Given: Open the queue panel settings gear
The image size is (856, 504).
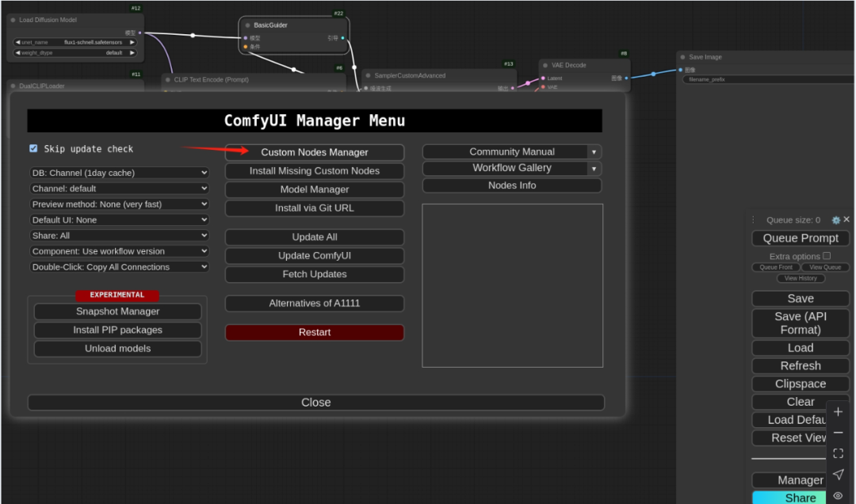Looking at the screenshot, I should (x=836, y=220).
